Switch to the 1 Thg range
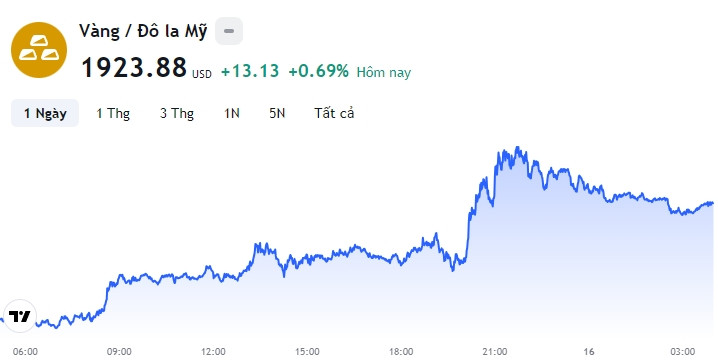This screenshot has height=364, width=718. pos(113,113)
